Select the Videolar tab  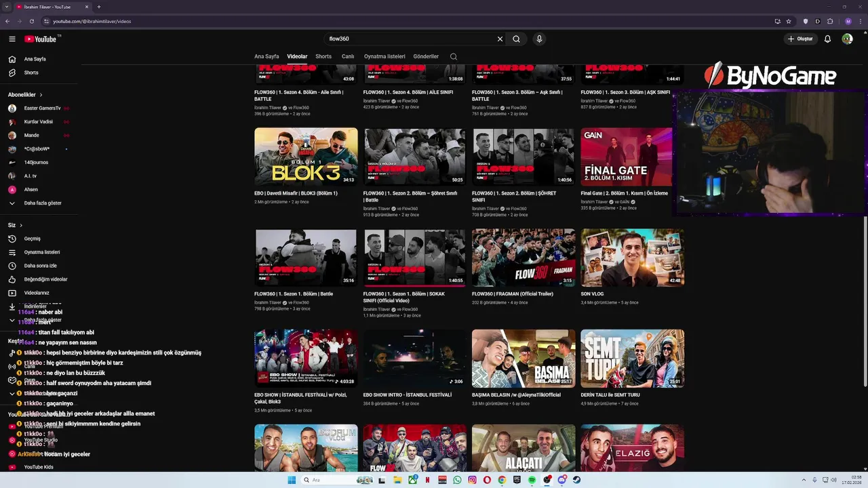(297, 56)
